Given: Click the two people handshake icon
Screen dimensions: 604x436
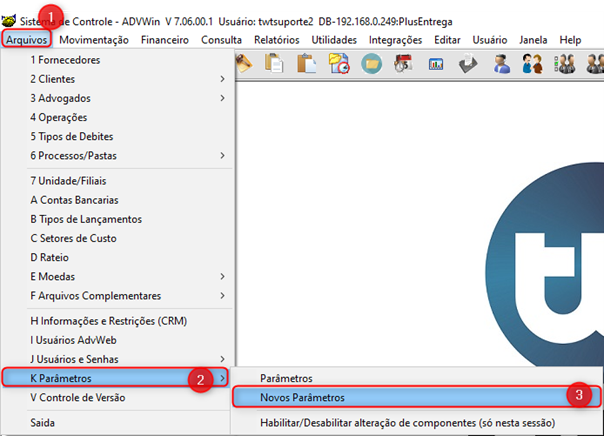Looking at the screenshot, I should 533,64.
